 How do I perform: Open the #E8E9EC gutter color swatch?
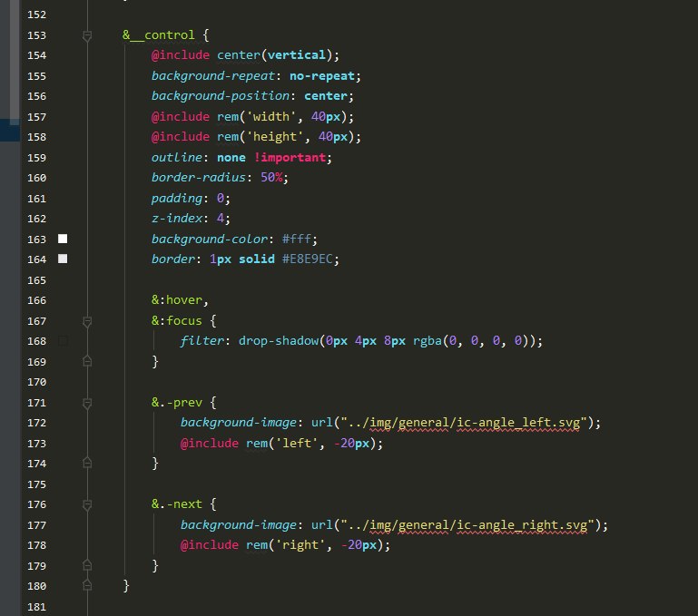(x=63, y=259)
